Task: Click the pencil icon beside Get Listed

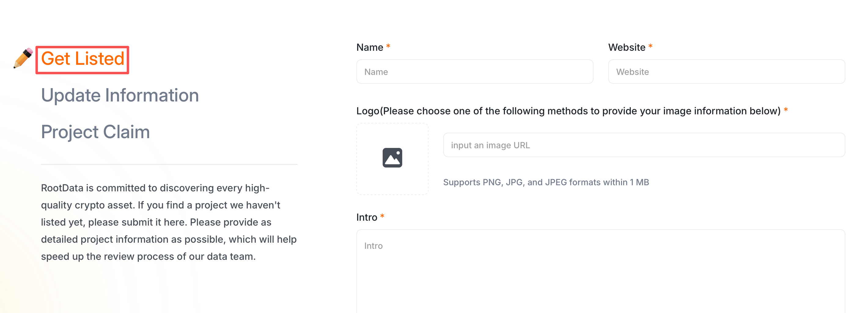Action: (23, 58)
